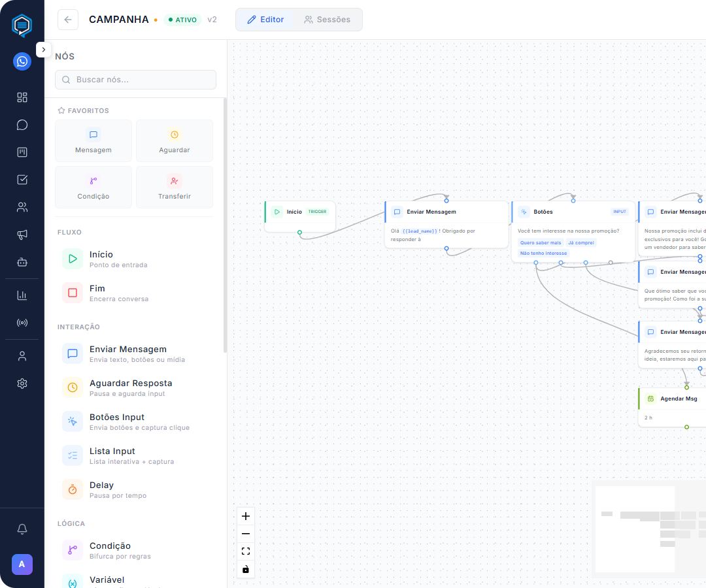Open the campaigns megaphone sidebar icon
The image size is (706, 588).
(x=22, y=235)
